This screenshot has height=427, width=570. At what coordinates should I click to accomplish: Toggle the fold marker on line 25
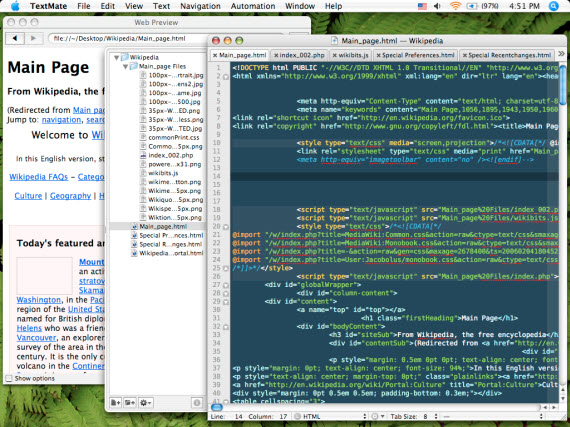pyautogui.click(x=226, y=269)
